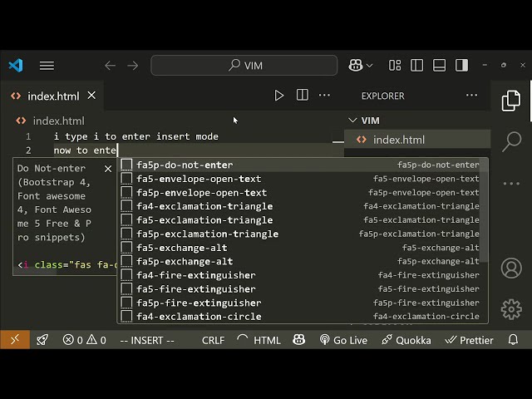Open the Customize Layout icon
532x399 pixels.
395,65
